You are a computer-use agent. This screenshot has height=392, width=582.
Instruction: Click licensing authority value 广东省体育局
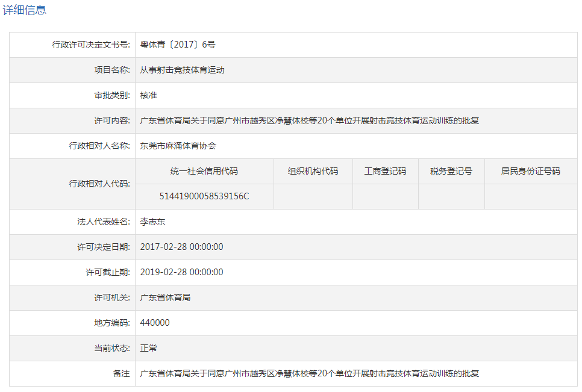165,297
